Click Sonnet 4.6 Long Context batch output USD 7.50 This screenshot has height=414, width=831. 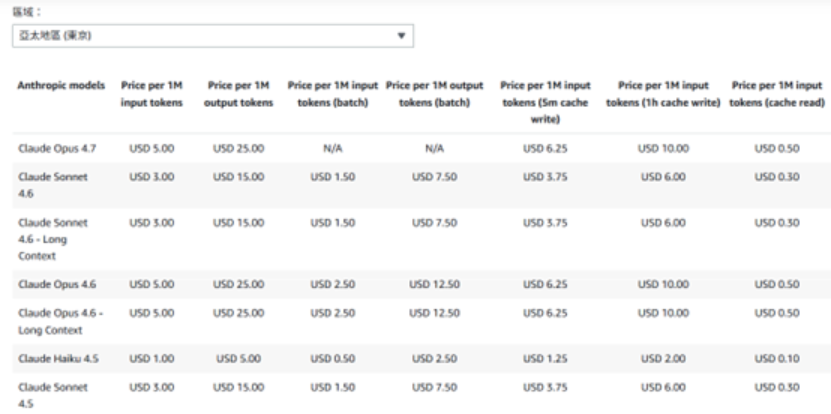435,223
